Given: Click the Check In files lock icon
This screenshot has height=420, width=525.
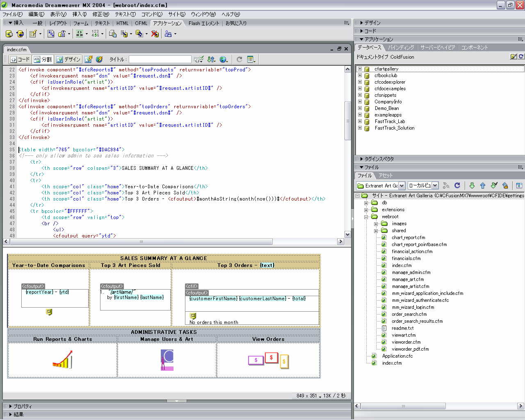Looking at the screenshot, I should point(505,185).
